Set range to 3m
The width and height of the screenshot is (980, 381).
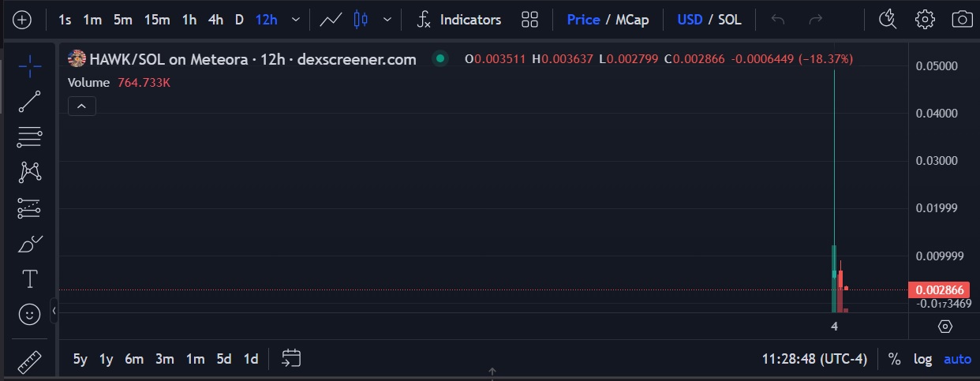coord(165,359)
